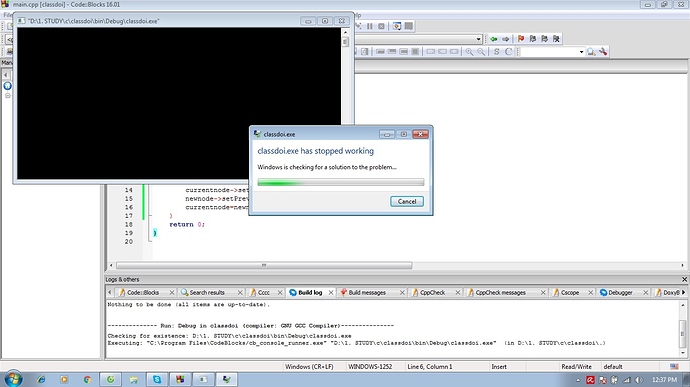Image resolution: width=690 pixels, height=387 pixels.
Task: Expand the search text dropdown arrow
Action: coord(581,52)
